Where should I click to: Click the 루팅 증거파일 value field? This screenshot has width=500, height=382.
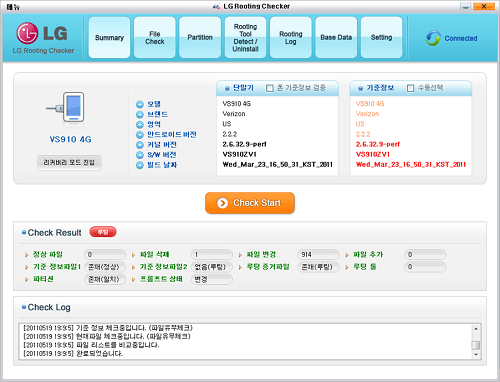coord(318,267)
